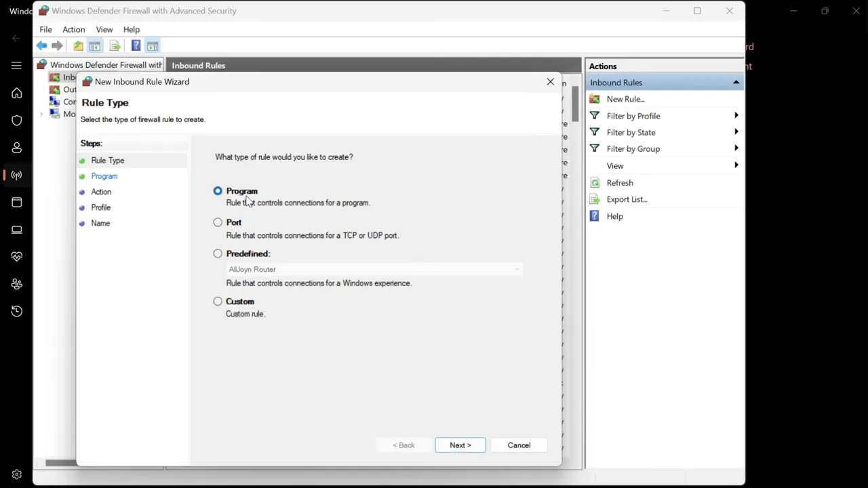Open the Action menu
Viewport: 868px width, 488px height.
[x=74, y=30]
